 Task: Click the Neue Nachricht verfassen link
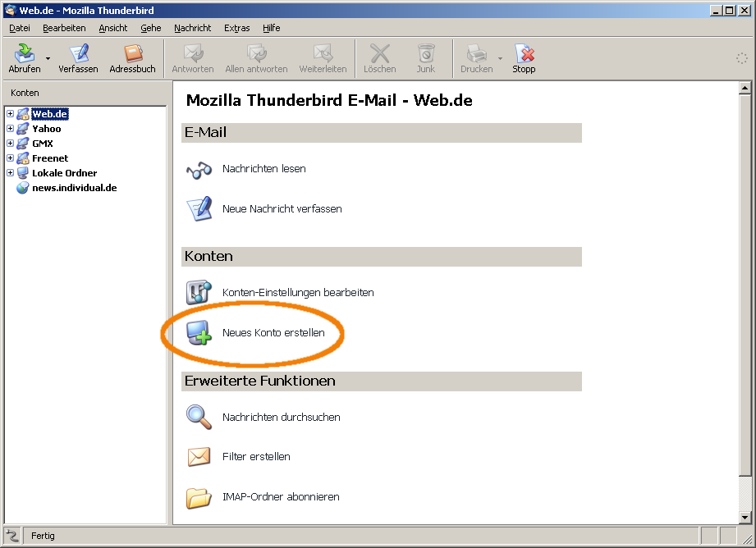282,208
